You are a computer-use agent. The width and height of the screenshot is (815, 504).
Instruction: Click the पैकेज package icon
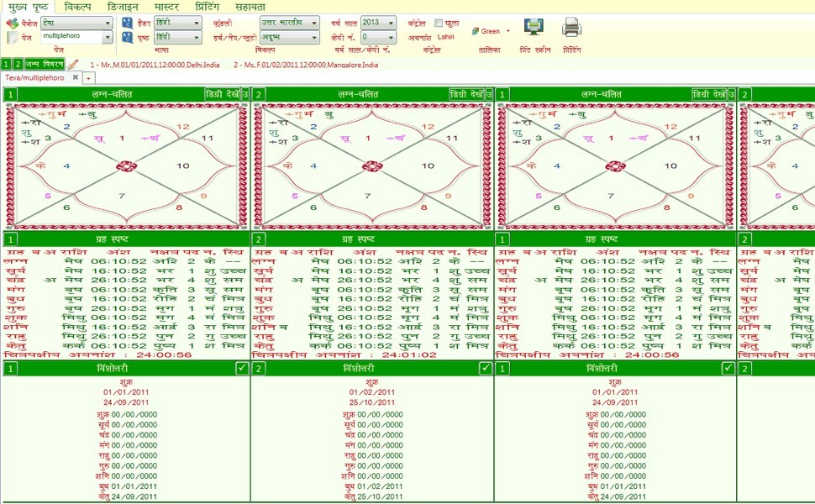pos(12,24)
